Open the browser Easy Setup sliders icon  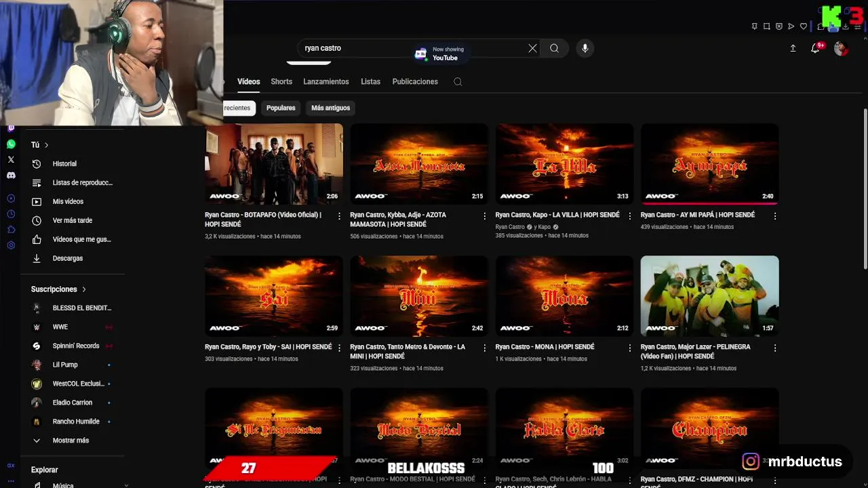[x=858, y=26]
